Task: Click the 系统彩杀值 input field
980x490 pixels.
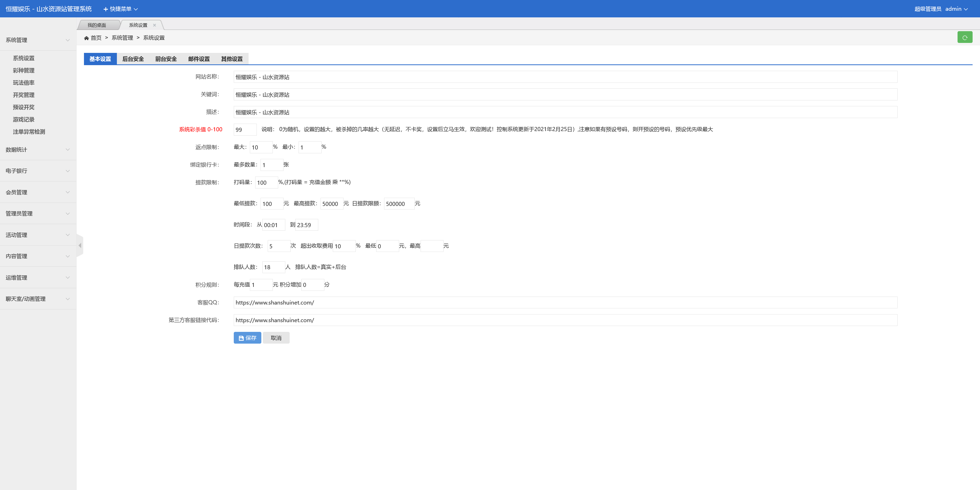Action: [245, 130]
